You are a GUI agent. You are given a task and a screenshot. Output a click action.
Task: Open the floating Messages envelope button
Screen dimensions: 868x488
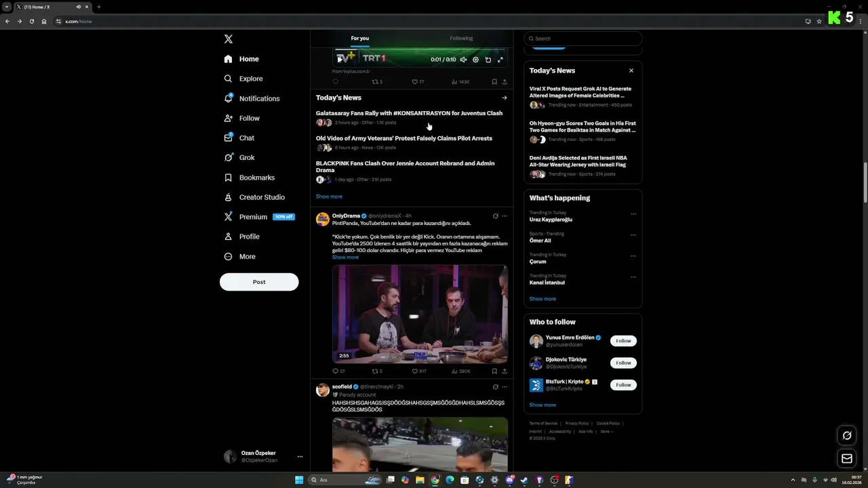point(847,459)
